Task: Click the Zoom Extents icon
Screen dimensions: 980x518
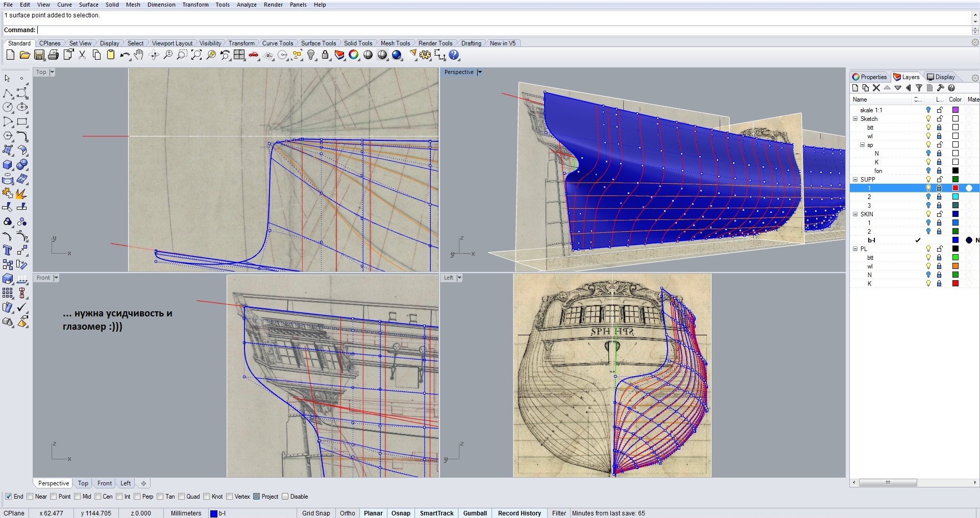Action: pos(197,55)
